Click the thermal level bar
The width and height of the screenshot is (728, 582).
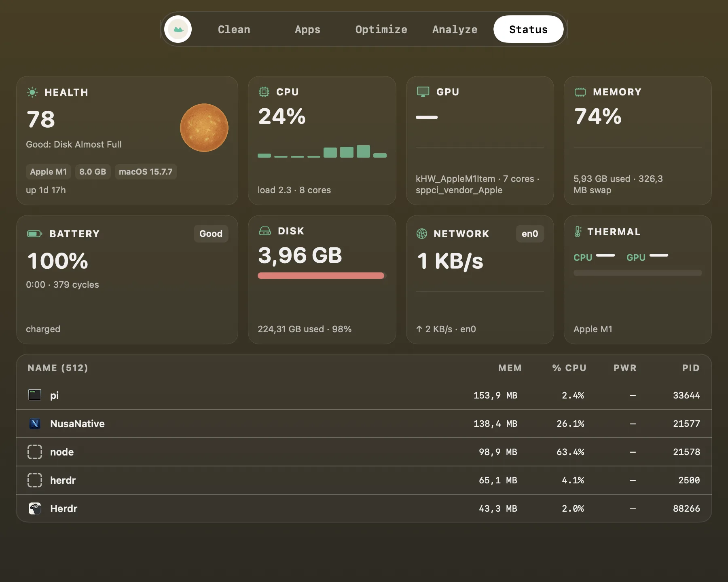pyautogui.click(x=637, y=273)
